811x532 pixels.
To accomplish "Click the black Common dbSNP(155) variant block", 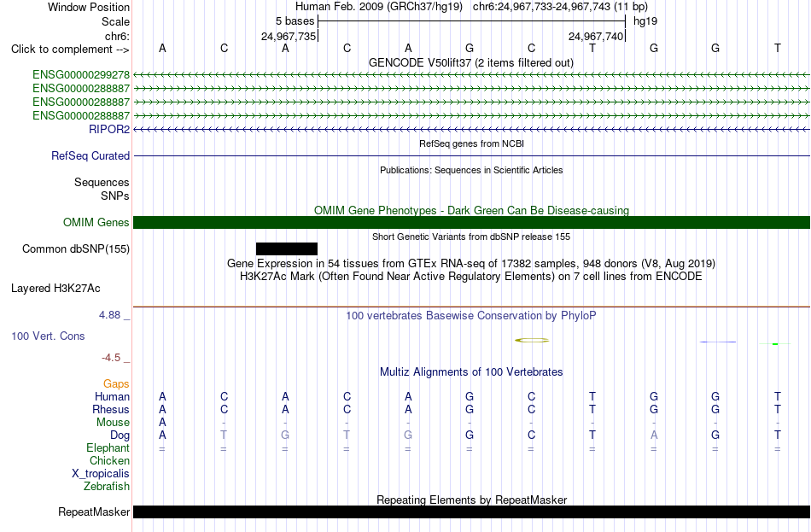I will [x=287, y=249].
